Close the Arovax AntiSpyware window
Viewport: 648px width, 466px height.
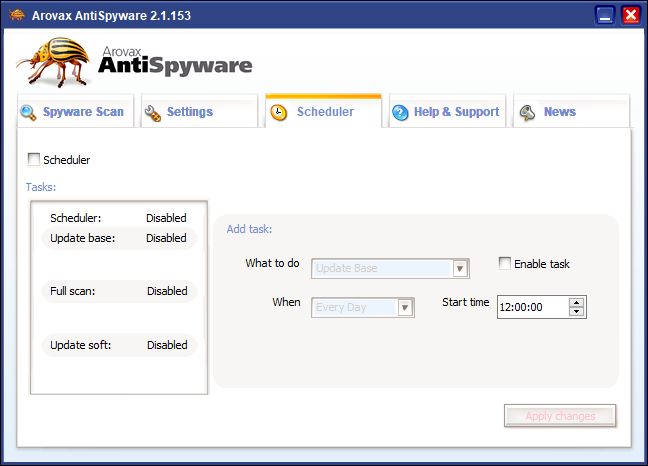[631, 16]
